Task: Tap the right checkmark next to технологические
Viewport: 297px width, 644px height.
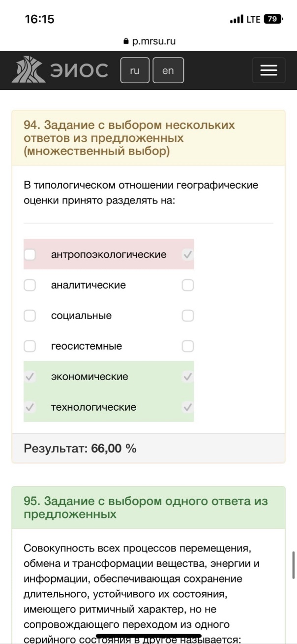Action: tap(187, 407)
